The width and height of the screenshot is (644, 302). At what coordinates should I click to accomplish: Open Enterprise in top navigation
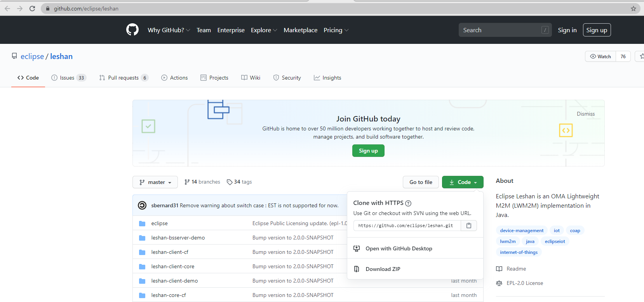[x=231, y=30]
